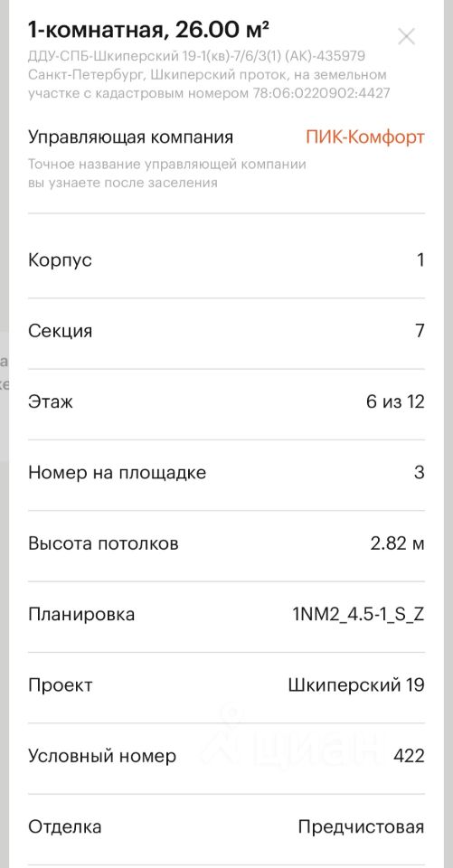Tap the Этаж row showing 6 из 12
The image size is (453, 868).
point(226,401)
